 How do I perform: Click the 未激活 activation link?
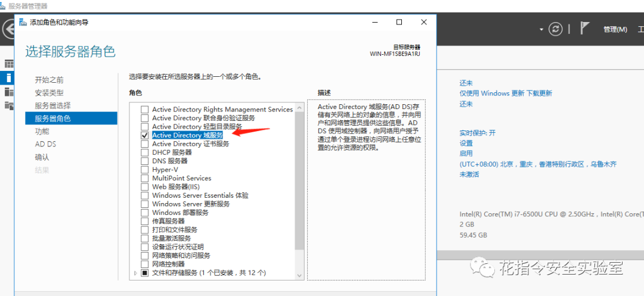point(469,175)
